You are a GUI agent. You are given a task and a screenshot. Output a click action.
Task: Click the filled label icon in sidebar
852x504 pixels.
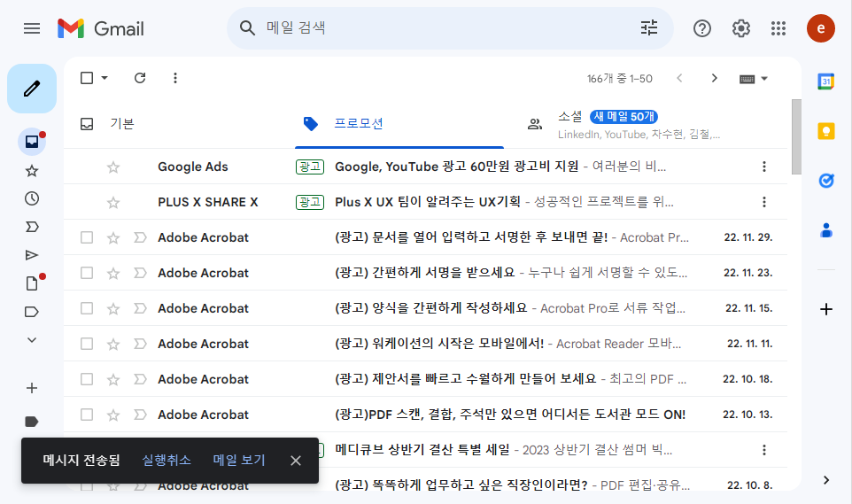coord(32,422)
